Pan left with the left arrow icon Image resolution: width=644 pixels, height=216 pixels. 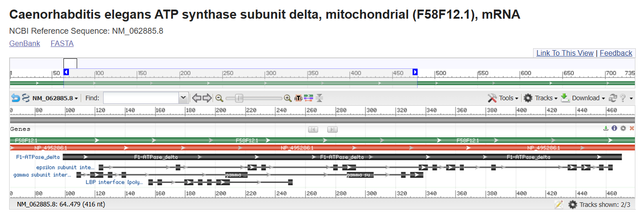[197, 98]
